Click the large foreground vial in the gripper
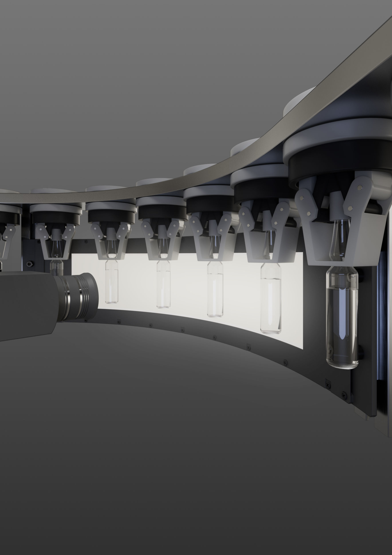This screenshot has width=392, height=555. 342,321
